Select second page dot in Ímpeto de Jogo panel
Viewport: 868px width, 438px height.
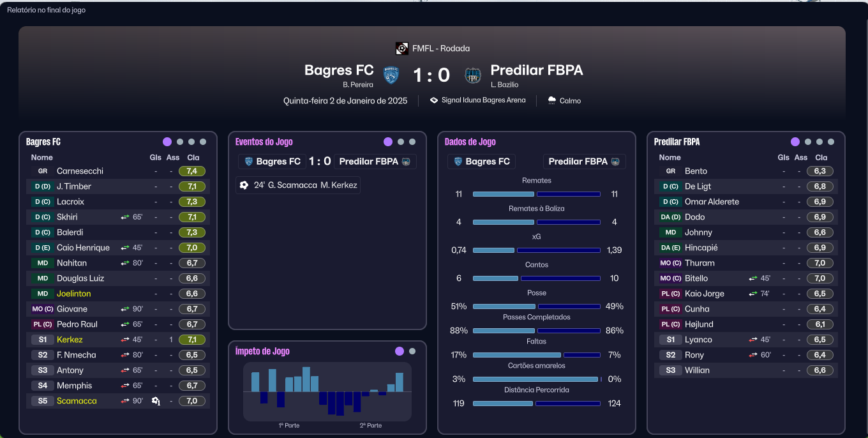point(412,351)
